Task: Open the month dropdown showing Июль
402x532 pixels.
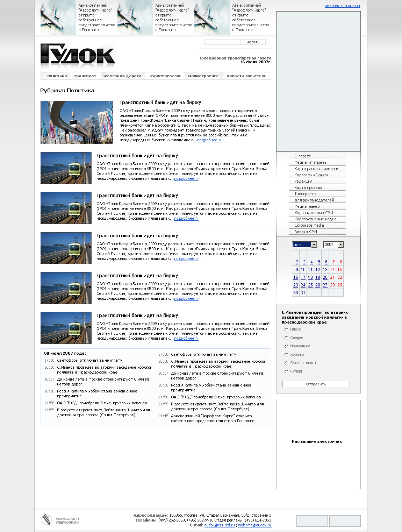Action: pos(304,244)
